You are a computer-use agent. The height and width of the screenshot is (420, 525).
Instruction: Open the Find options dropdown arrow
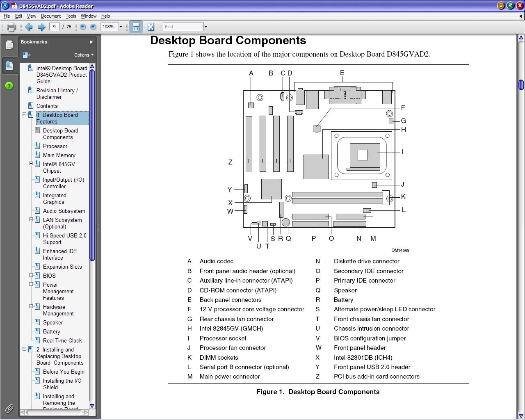pos(205,27)
